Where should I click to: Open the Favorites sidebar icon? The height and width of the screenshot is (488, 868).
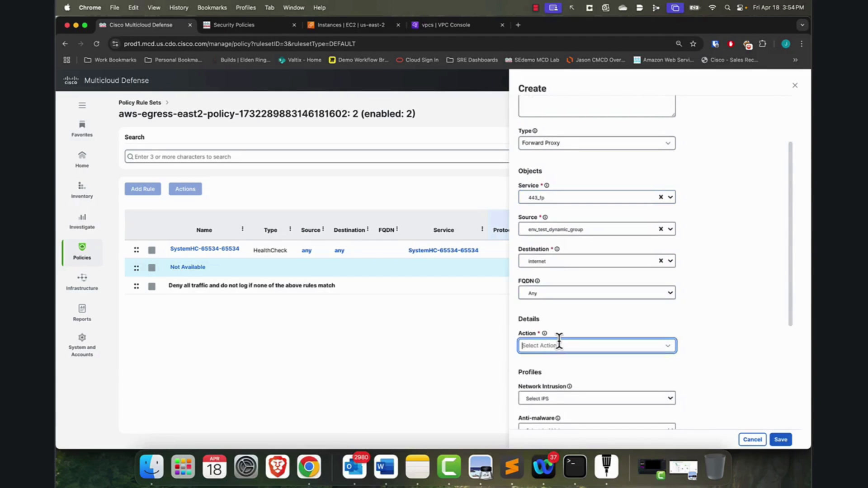82,129
